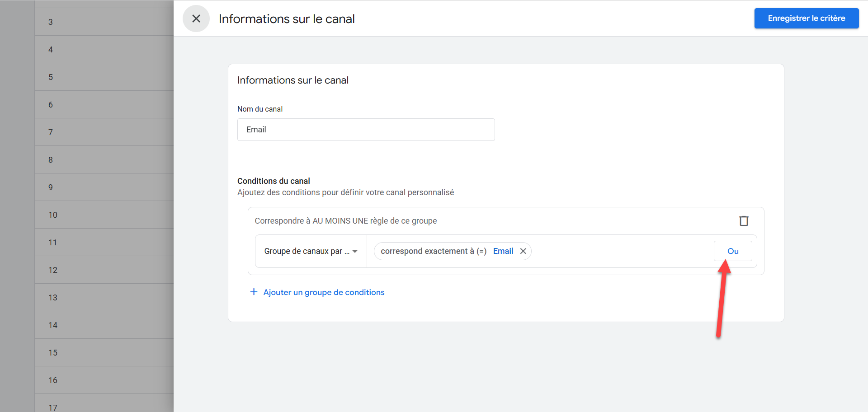868x412 pixels.
Task: Close the Informations sur le canal panel
Action: (x=196, y=19)
